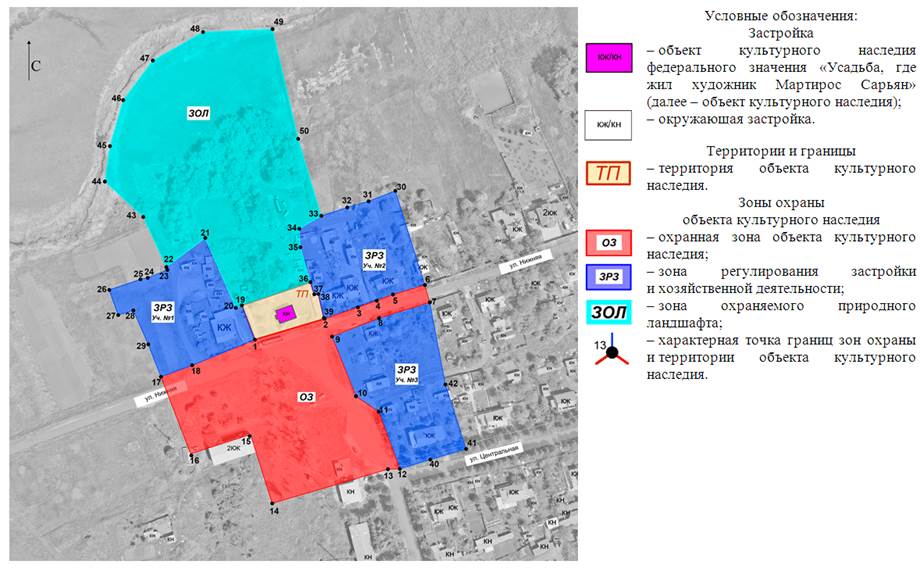This screenshot has height=568, width=924.
Task: Click boundary point 42 on the map
Action: (x=446, y=385)
